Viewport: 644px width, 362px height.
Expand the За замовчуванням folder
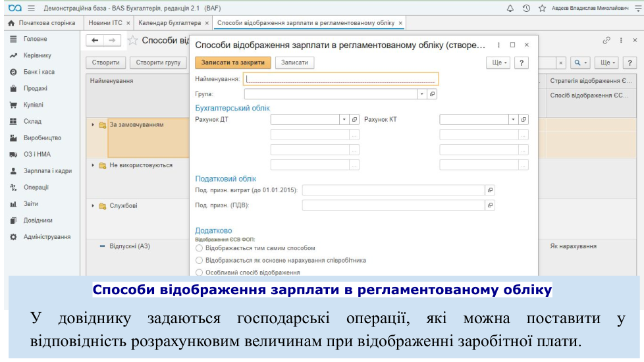coord(94,124)
